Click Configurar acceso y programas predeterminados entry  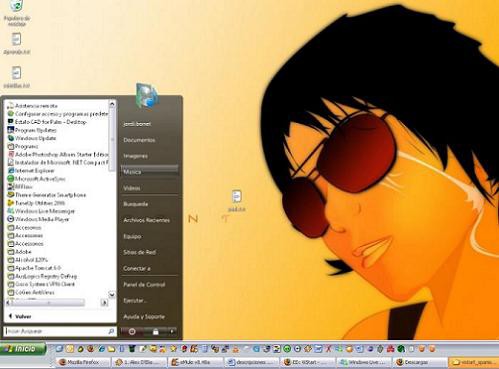pyautogui.click(x=58, y=114)
